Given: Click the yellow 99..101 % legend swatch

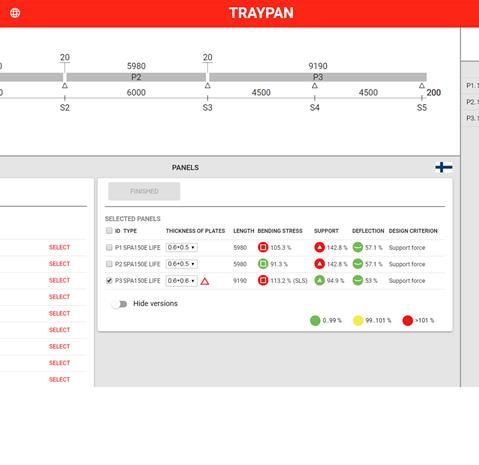Looking at the screenshot, I should pos(358,321).
